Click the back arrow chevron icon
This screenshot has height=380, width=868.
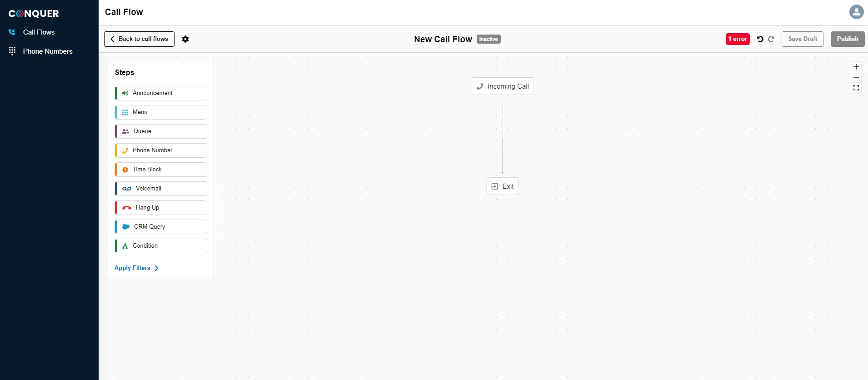point(112,39)
